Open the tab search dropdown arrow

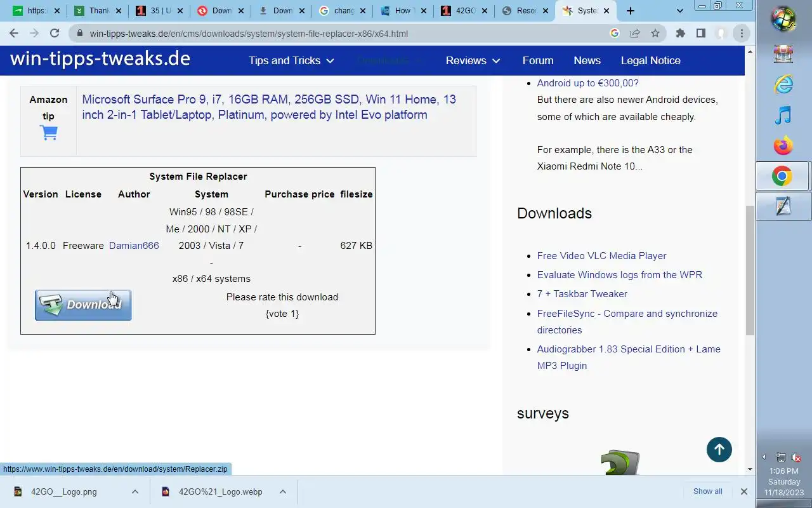point(680,11)
